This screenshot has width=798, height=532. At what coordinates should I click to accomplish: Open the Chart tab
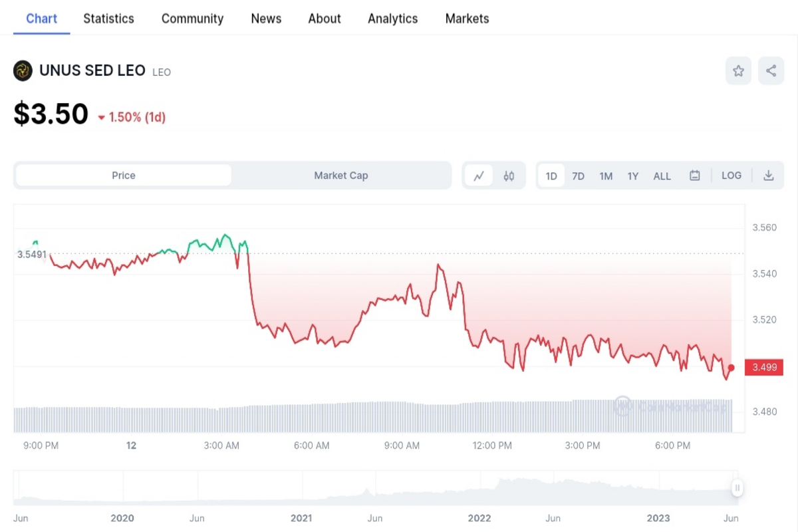click(42, 19)
